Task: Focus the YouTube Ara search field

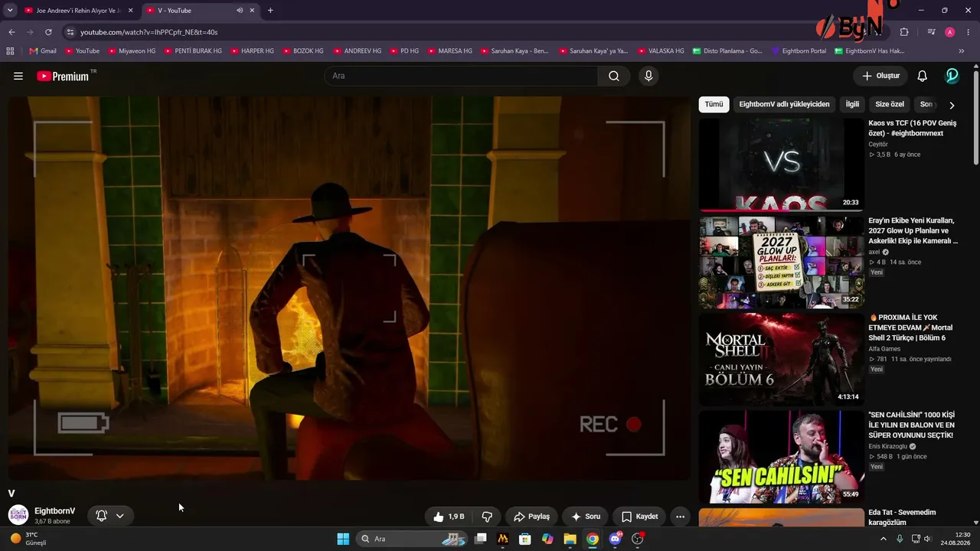Action: point(461,76)
